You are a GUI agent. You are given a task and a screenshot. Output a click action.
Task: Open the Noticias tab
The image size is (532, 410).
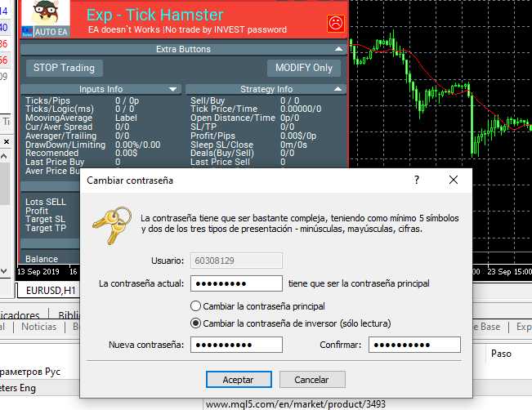coord(39,327)
